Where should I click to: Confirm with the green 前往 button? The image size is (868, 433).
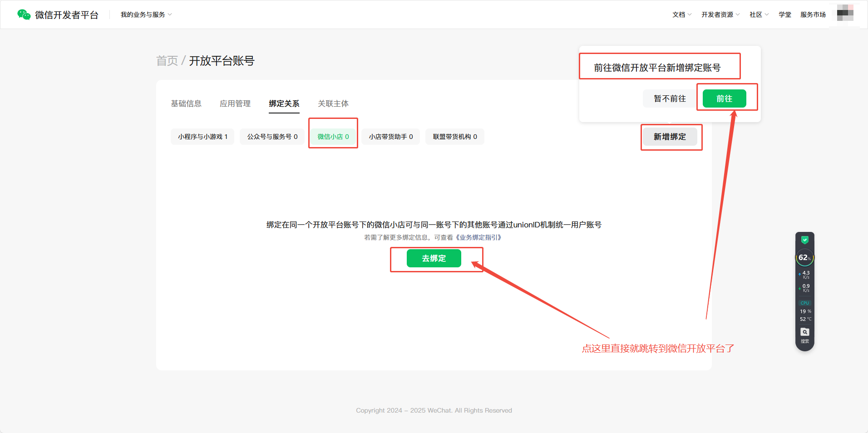coord(725,98)
